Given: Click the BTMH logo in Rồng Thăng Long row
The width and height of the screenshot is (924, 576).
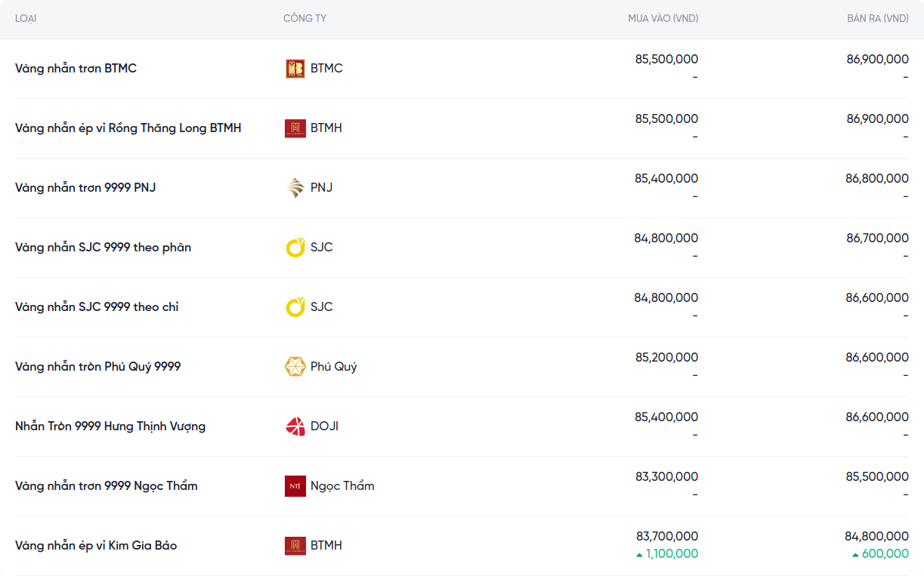Looking at the screenshot, I should [295, 128].
